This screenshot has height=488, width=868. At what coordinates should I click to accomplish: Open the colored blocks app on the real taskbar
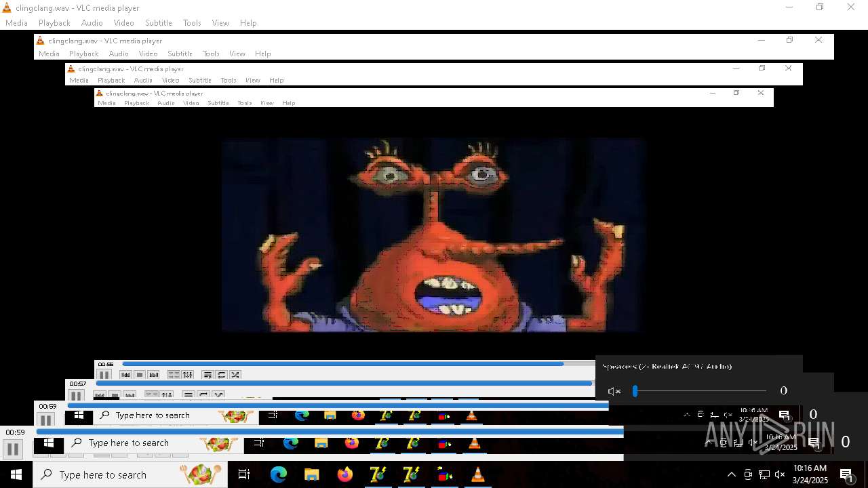[x=444, y=474]
